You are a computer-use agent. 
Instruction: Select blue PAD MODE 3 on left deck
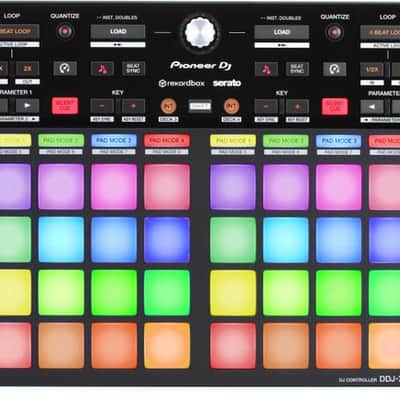114,140
